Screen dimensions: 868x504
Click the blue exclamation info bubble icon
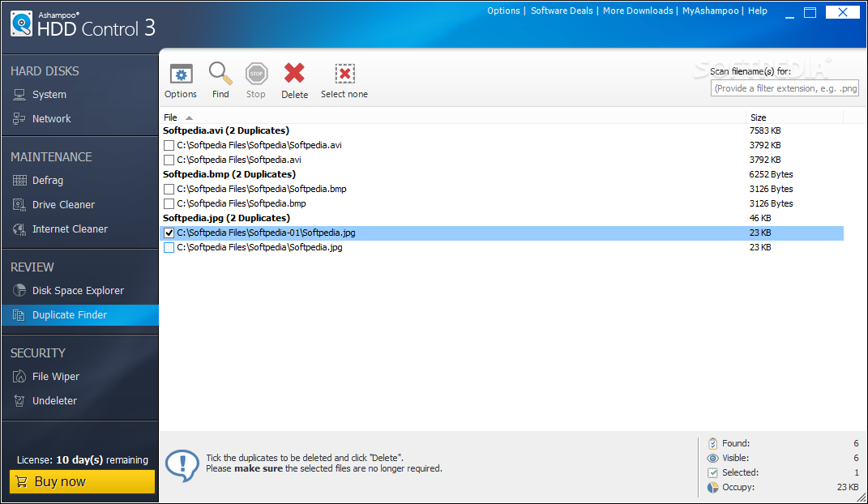182,465
